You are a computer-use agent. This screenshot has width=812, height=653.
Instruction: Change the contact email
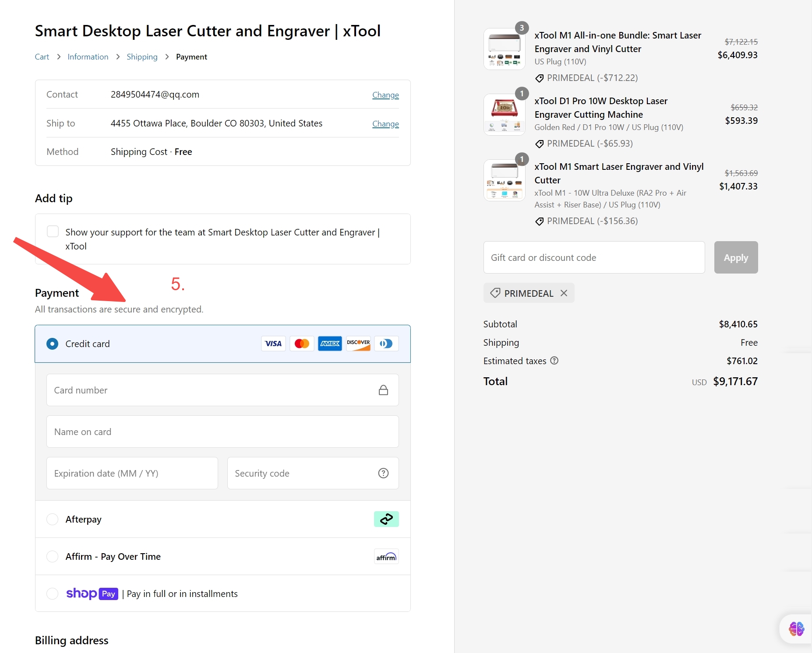pos(385,95)
